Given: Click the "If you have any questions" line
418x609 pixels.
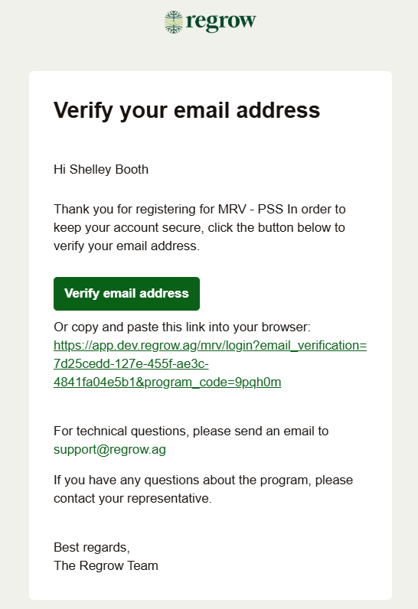Looking at the screenshot, I should pyautogui.click(x=203, y=480).
